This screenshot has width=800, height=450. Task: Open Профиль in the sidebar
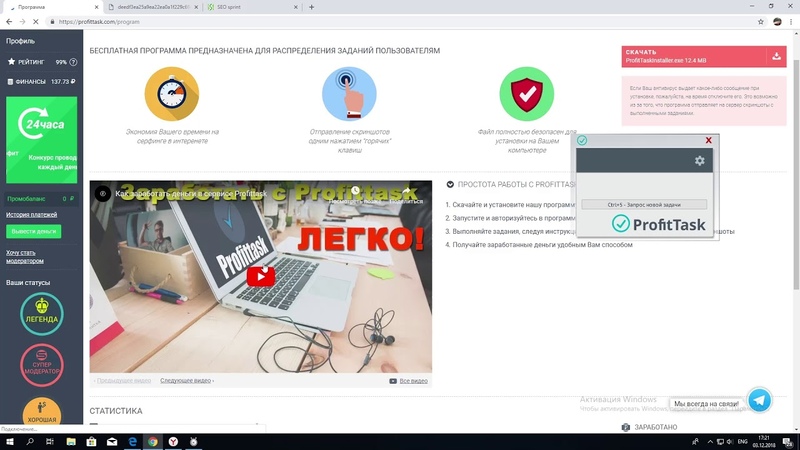pyautogui.click(x=20, y=41)
